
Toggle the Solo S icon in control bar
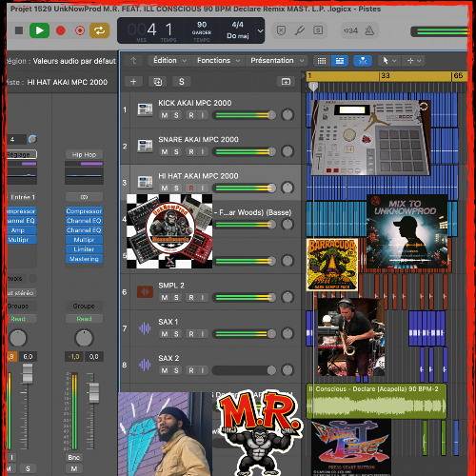[318, 30]
